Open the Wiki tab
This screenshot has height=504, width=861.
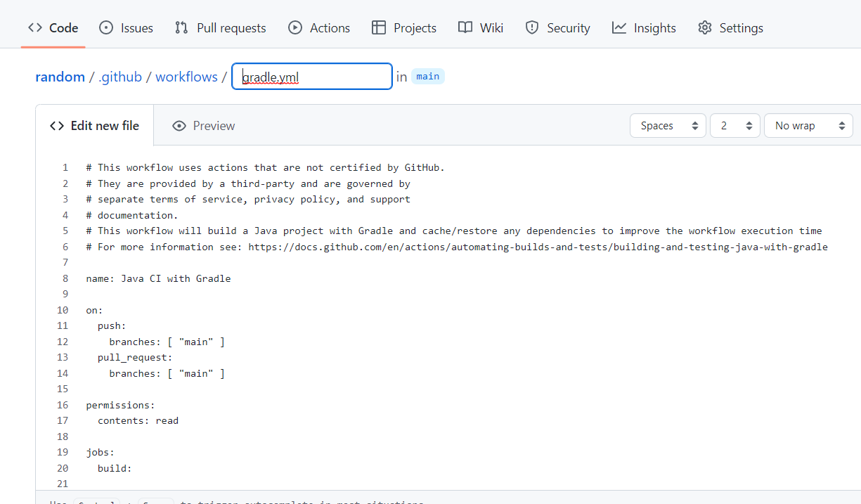(x=481, y=28)
